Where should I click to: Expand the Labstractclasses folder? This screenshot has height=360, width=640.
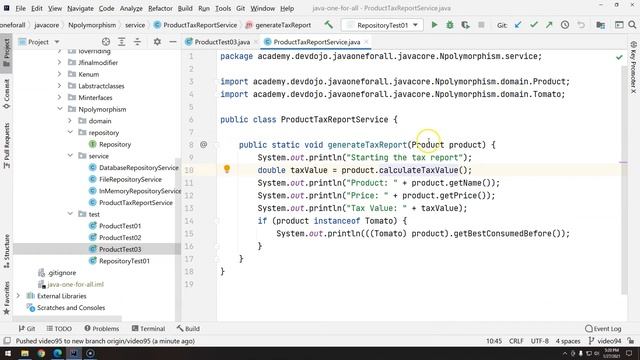tap(60, 86)
